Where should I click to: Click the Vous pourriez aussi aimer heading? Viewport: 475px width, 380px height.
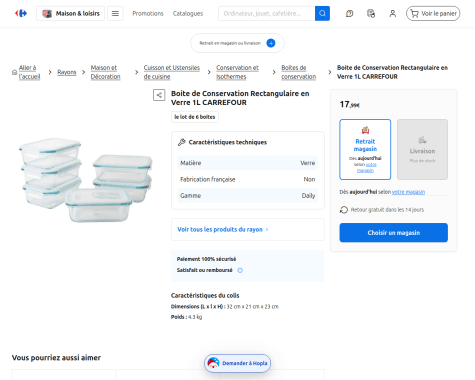(56, 358)
